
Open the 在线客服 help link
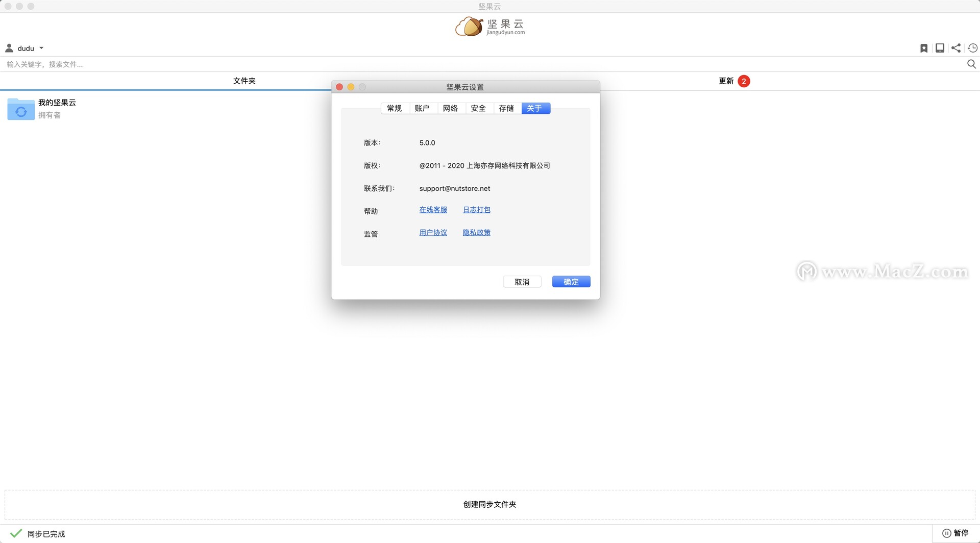pyautogui.click(x=433, y=210)
